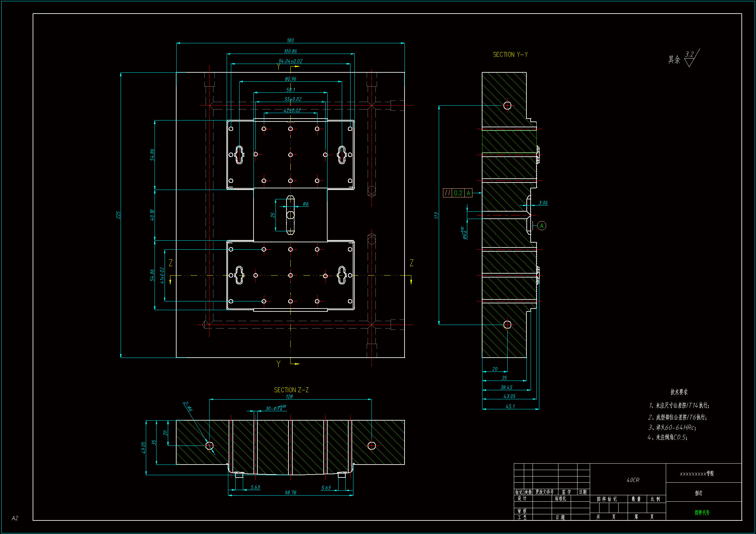Click the 173 dimension in section Y-Y
Screen dimensions: 756x534
pyautogui.click(x=436, y=215)
